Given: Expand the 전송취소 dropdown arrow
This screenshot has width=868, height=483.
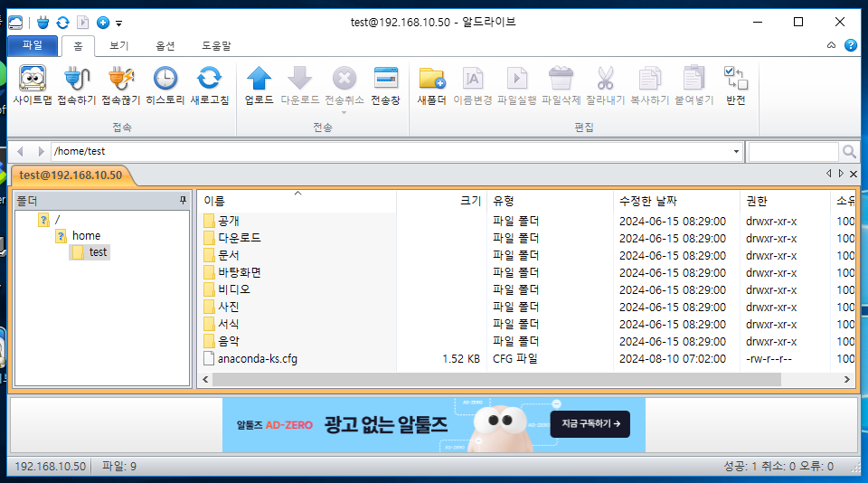Looking at the screenshot, I should click(x=344, y=112).
